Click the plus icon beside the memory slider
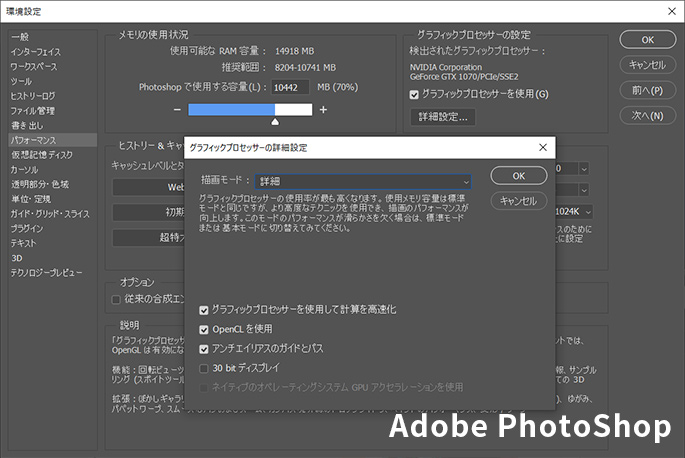 pyautogui.click(x=323, y=110)
